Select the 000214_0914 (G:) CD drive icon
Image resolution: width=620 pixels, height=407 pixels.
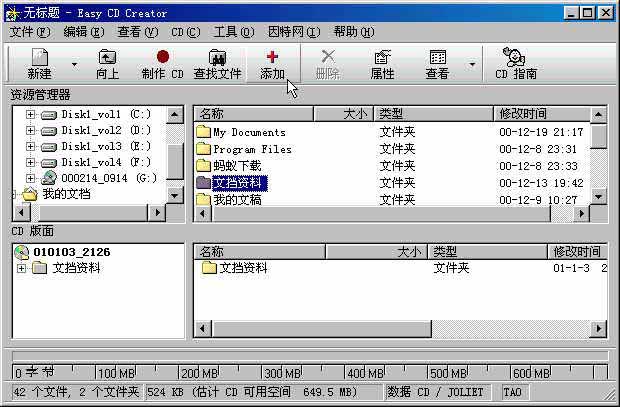[x=49, y=178]
